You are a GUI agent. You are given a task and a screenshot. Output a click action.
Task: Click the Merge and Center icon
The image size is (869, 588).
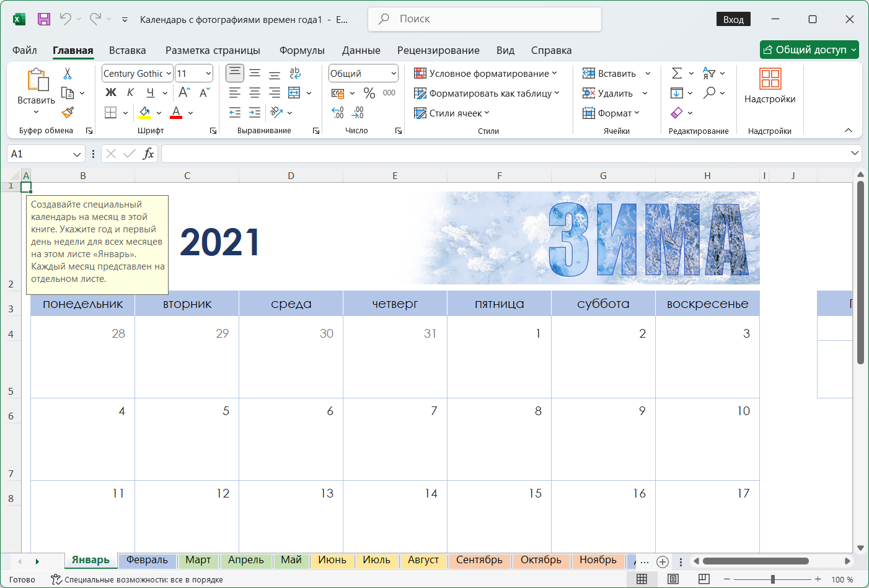coord(294,93)
